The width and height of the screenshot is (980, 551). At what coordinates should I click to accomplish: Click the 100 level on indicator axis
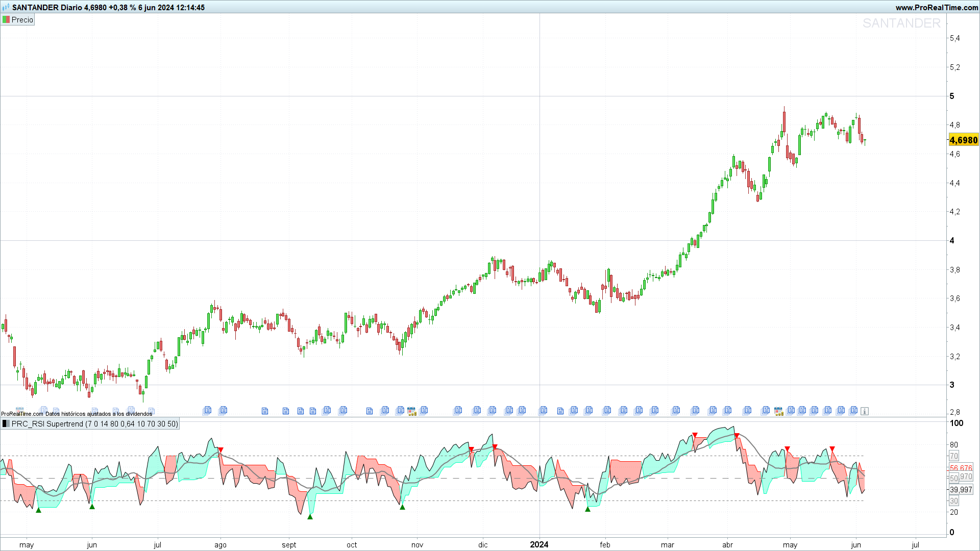pos(956,423)
